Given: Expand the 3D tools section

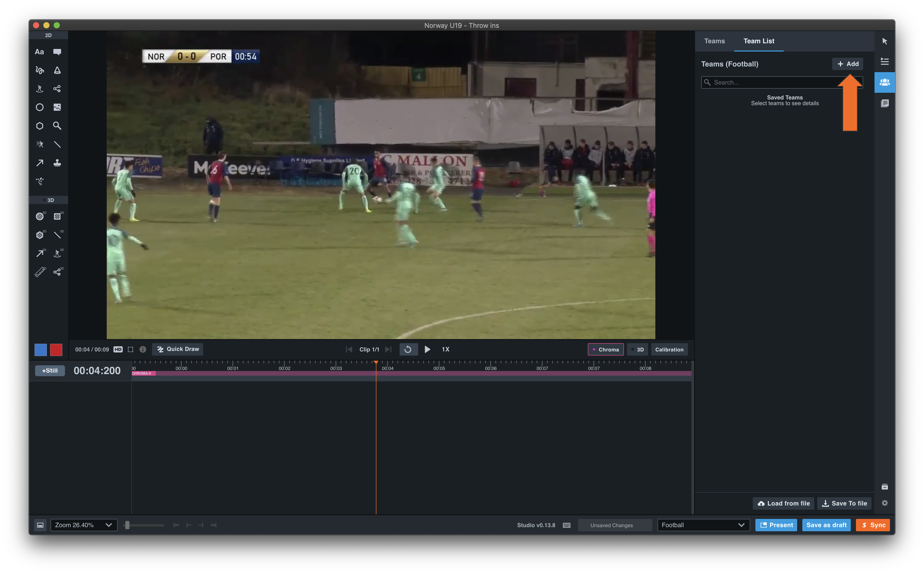Looking at the screenshot, I should pyautogui.click(x=48, y=200).
